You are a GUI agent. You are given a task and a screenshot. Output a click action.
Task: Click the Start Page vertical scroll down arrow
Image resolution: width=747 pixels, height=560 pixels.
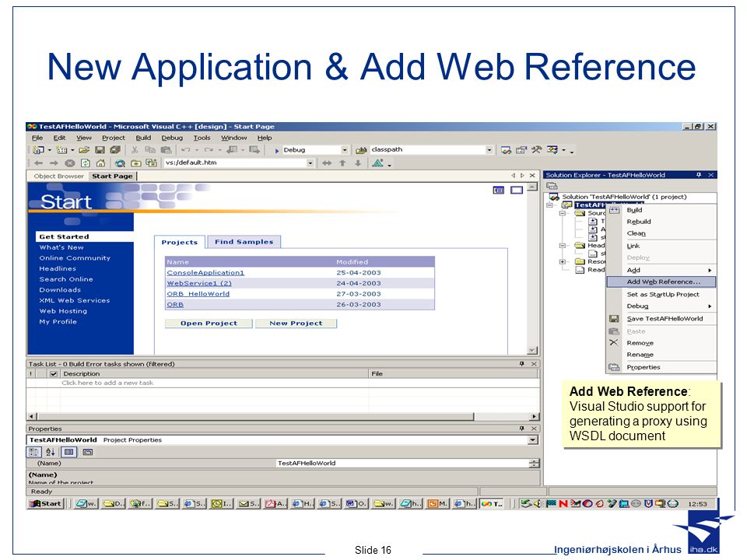532,351
